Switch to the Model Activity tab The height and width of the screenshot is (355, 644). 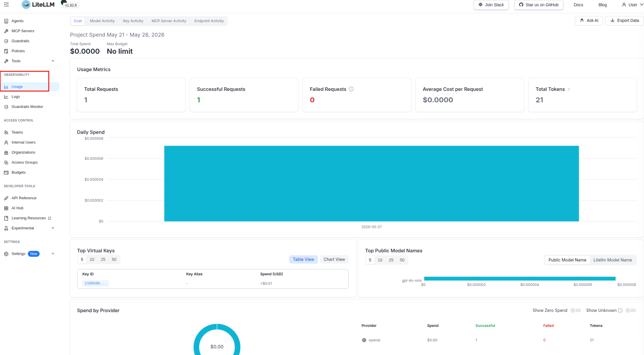(x=102, y=21)
